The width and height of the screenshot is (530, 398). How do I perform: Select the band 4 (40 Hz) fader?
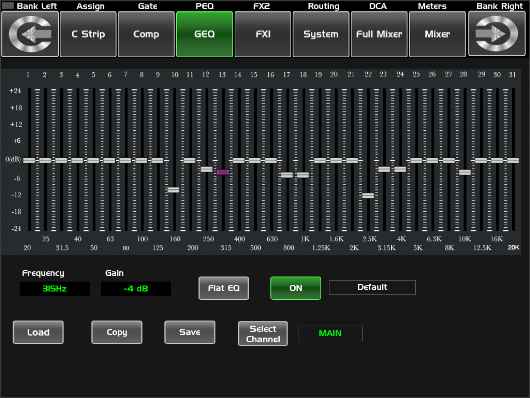coord(77,160)
